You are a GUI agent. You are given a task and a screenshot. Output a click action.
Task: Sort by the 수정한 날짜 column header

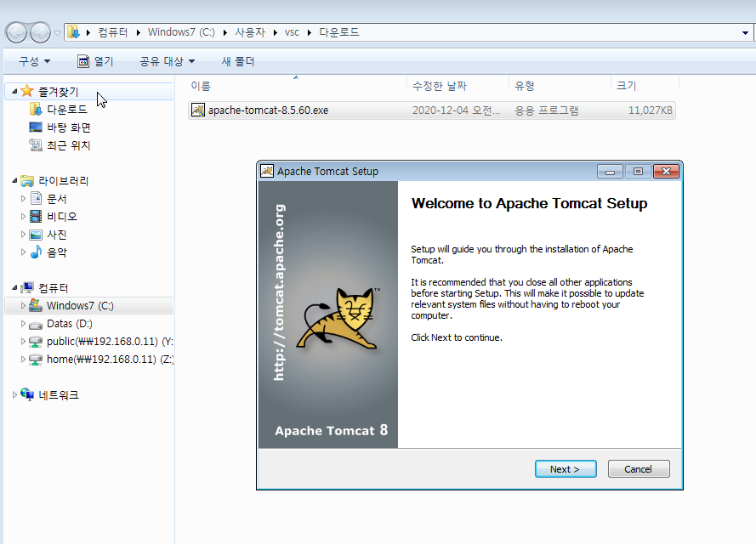click(458, 86)
